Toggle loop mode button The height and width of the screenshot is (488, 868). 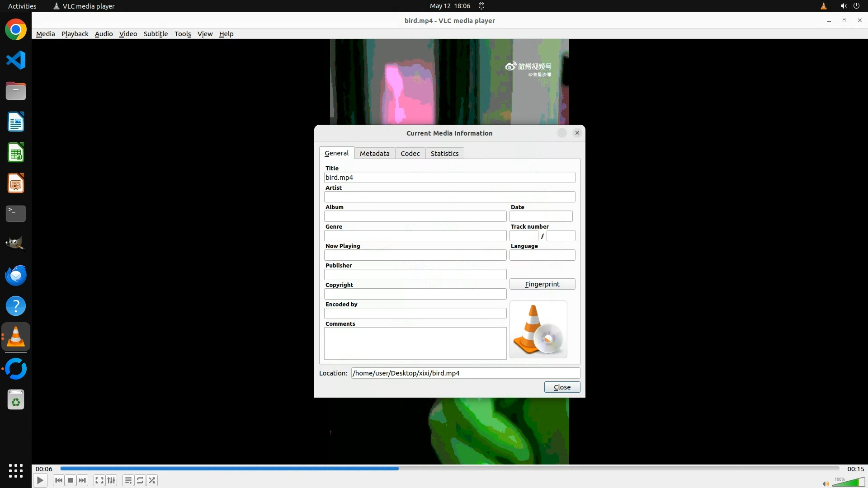coord(140,480)
